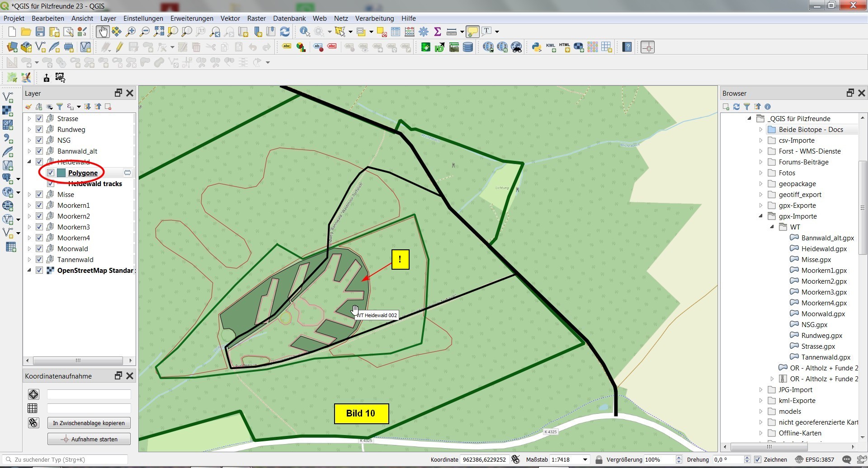
Task: Expand the Tannenwald layer group
Action: [x=29, y=260]
